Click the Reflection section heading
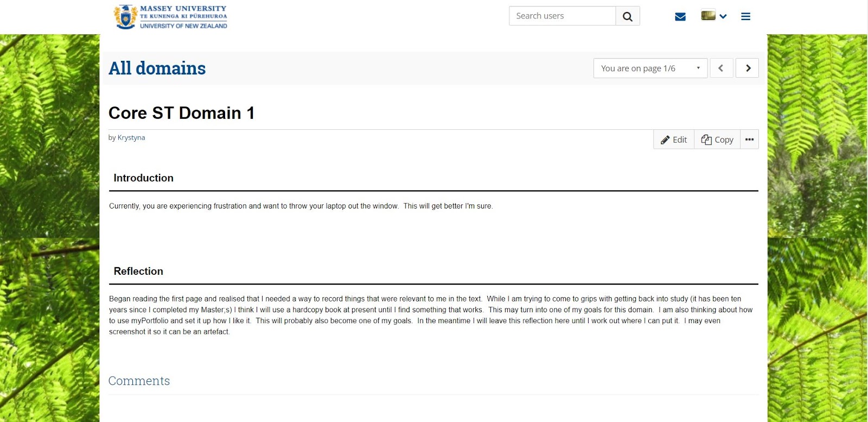The height and width of the screenshot is (422, 868). pos(138,272)
